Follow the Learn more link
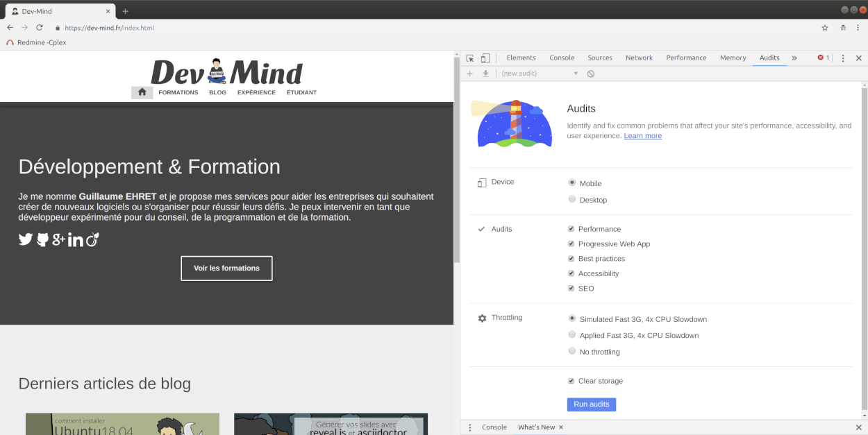The height and width of the screenshot is (435, 868). tap(642, 136)
